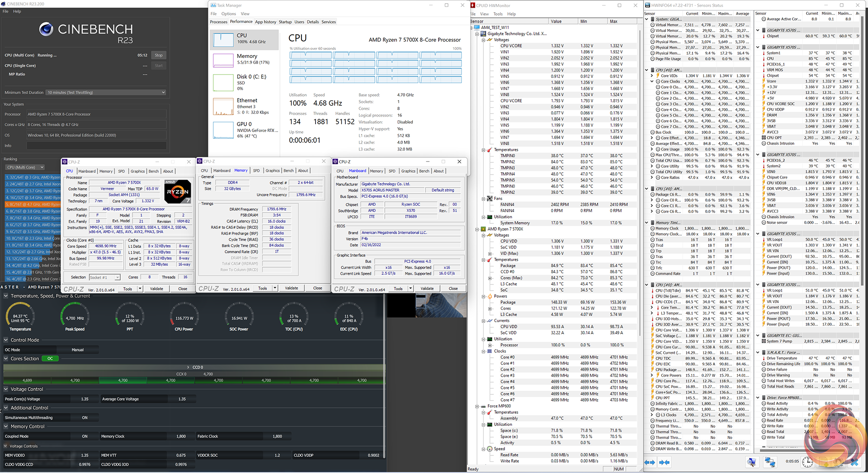Select the GPU 0 graph thumbnail in Task Manager
The height and width of the screenshot is (473, 868).
[223, 130]
